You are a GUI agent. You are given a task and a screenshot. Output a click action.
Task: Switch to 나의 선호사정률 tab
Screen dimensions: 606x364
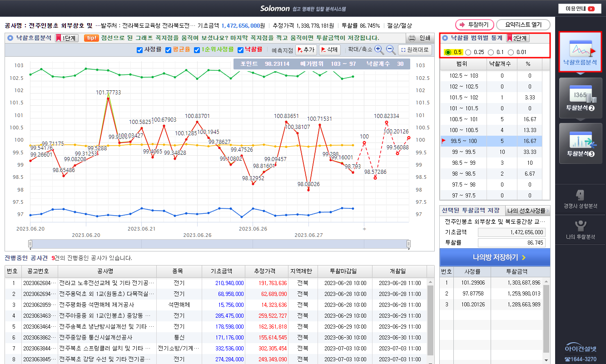(x=527, y=210)
